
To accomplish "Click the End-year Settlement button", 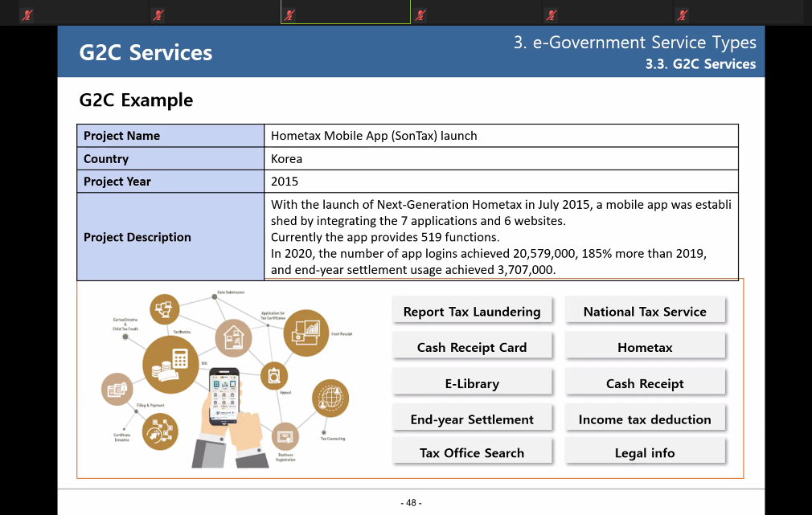I will [472, 419].
